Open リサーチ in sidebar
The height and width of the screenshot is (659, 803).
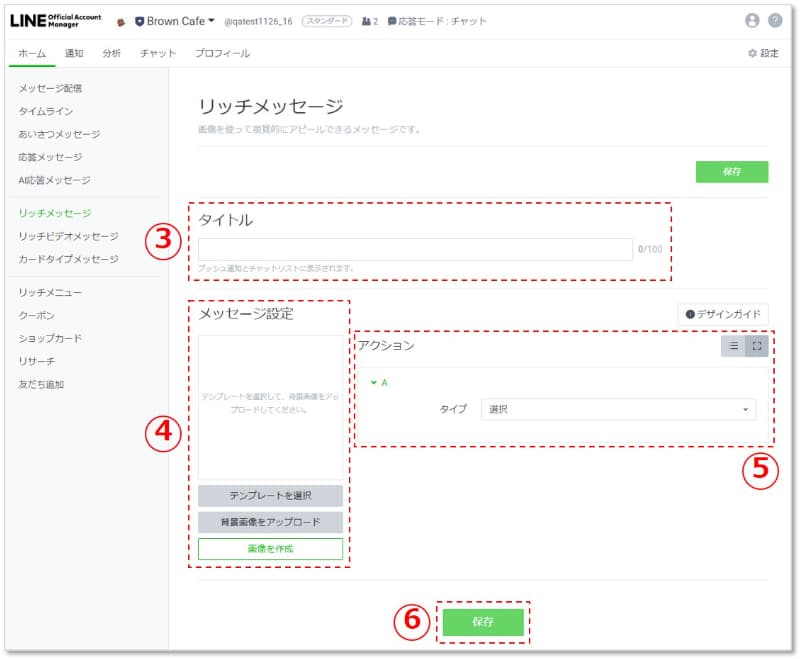(36, 362)
